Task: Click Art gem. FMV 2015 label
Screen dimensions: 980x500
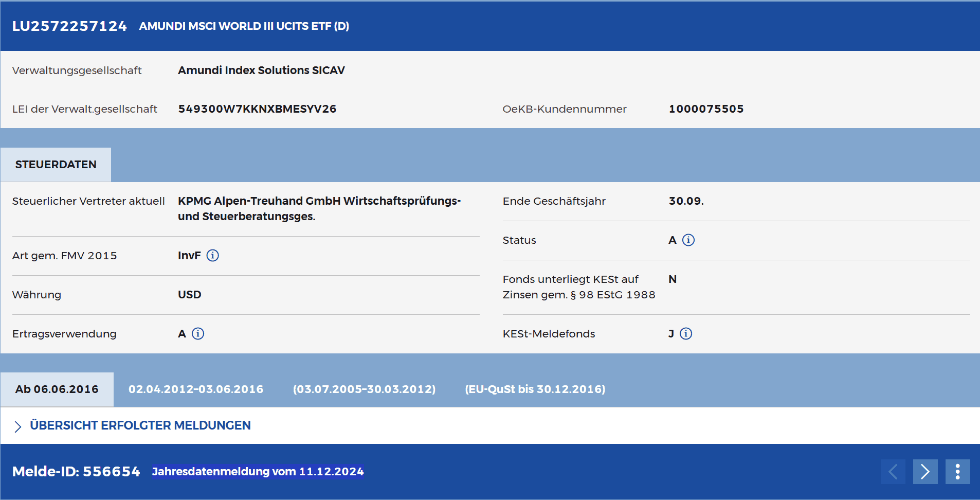Action: tap(64, 256)
